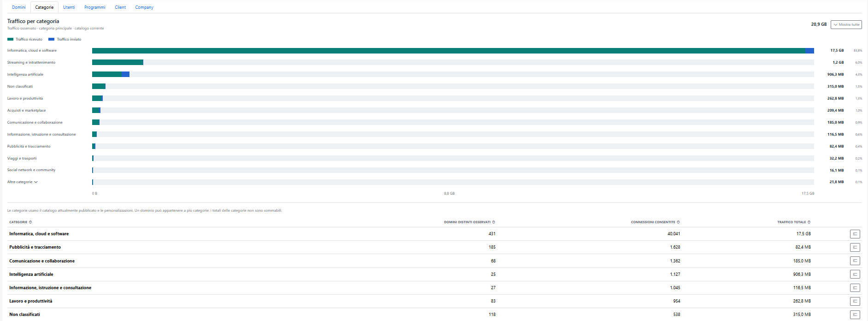This screenshot has height=321, width=868.
Task: Click the 185 domains cell for Pubblicità
Action: pyautogui.click(x=492, y=247)
